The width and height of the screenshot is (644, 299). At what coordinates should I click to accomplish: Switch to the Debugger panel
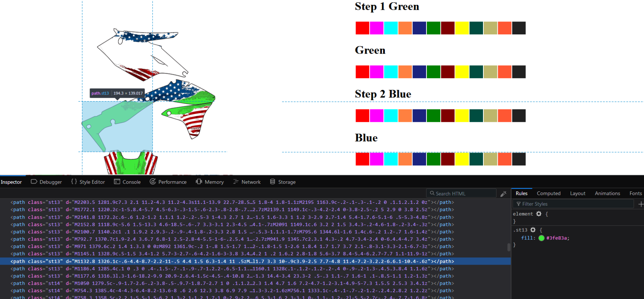46,182
